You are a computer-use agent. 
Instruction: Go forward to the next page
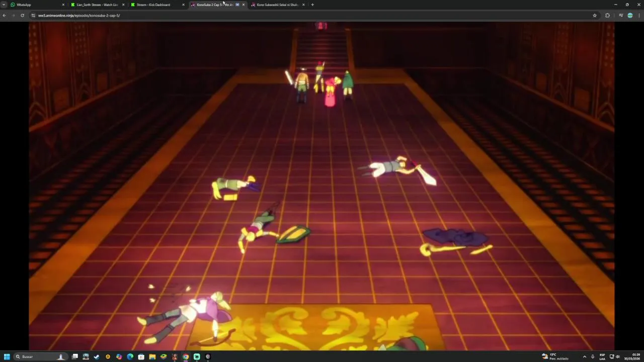[x=14, y=16]
